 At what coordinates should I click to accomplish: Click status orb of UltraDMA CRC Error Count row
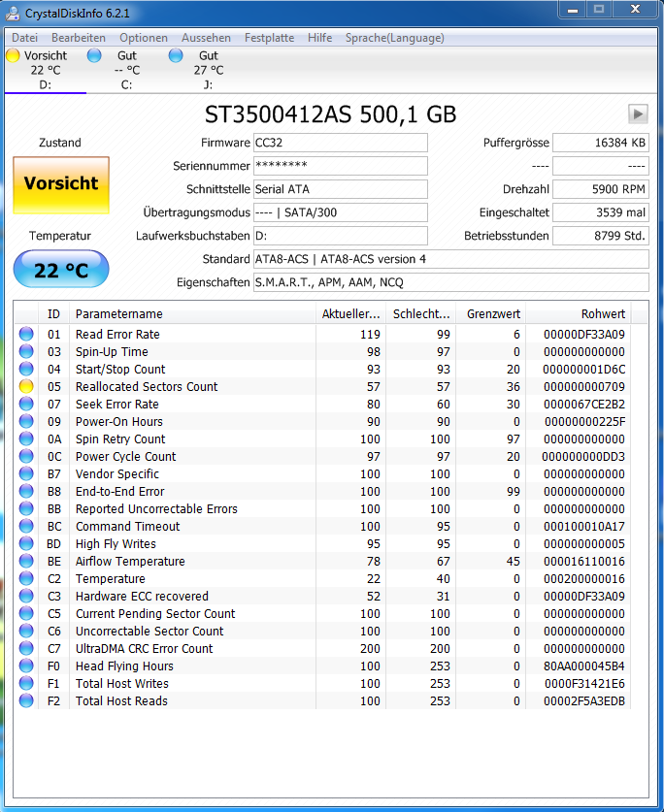point(26,648)
